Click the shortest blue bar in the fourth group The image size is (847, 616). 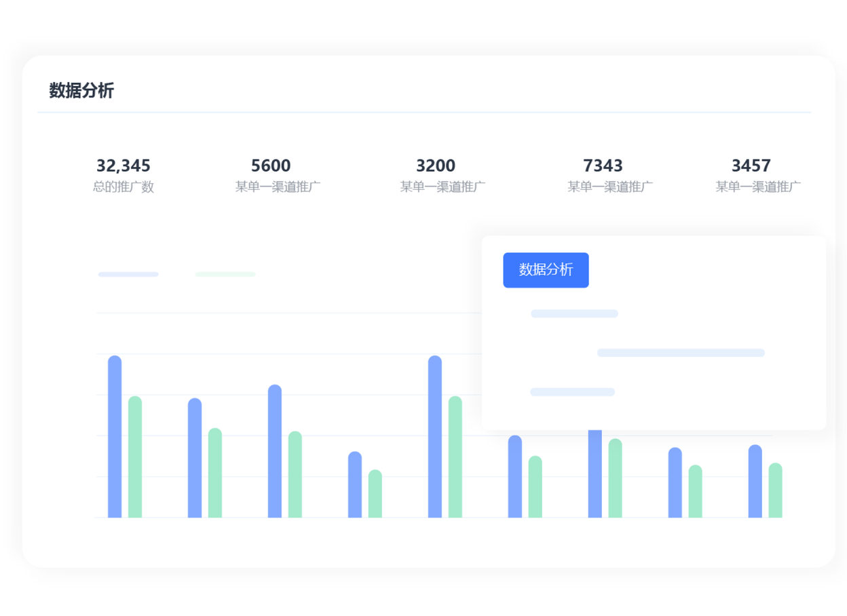pyautogui.click(x=355, y=484)
